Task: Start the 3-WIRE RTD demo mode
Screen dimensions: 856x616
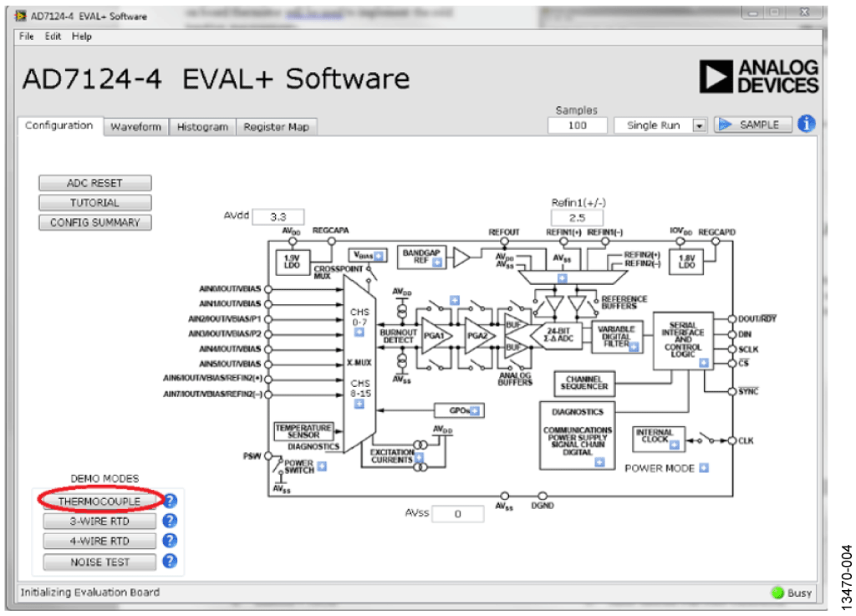Action: 99,521
